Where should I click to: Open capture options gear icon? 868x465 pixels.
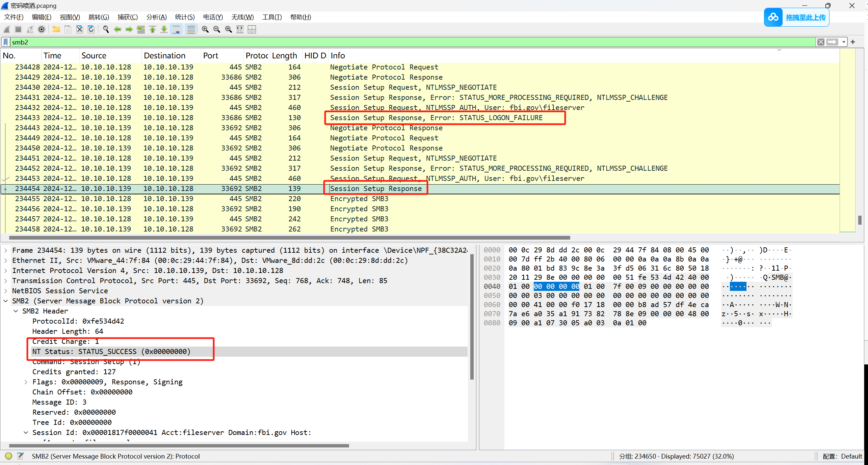tap(42, 30)
